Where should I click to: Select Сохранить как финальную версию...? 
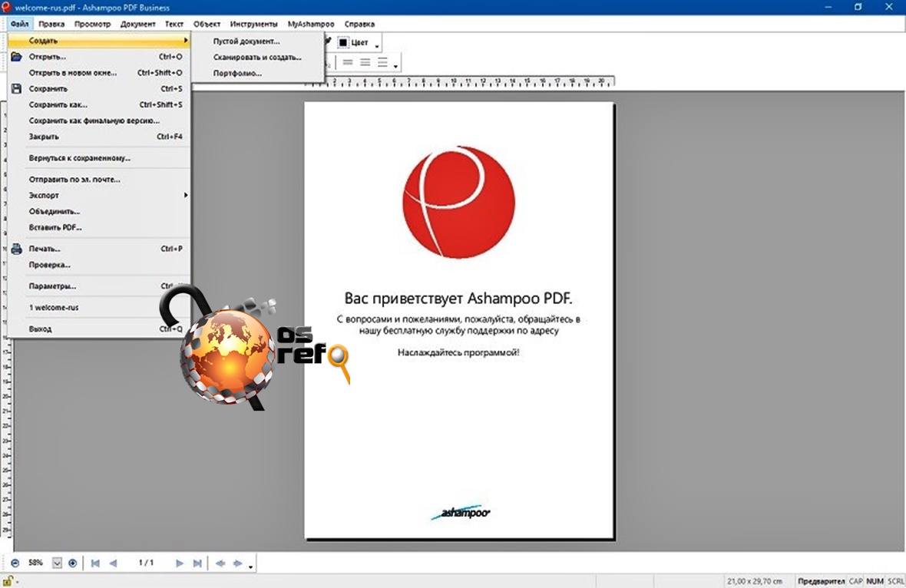click(99, 121)
